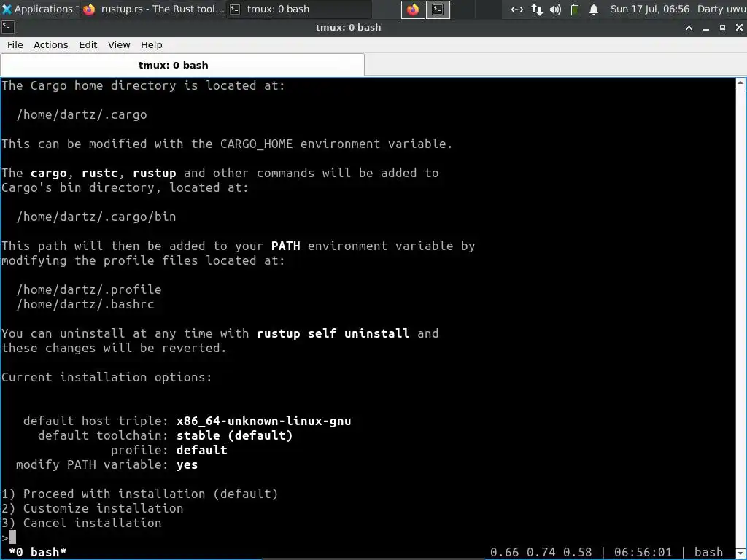
Task: Click the terminal scrollbar up arrow
Action: (x=741, y=83)
